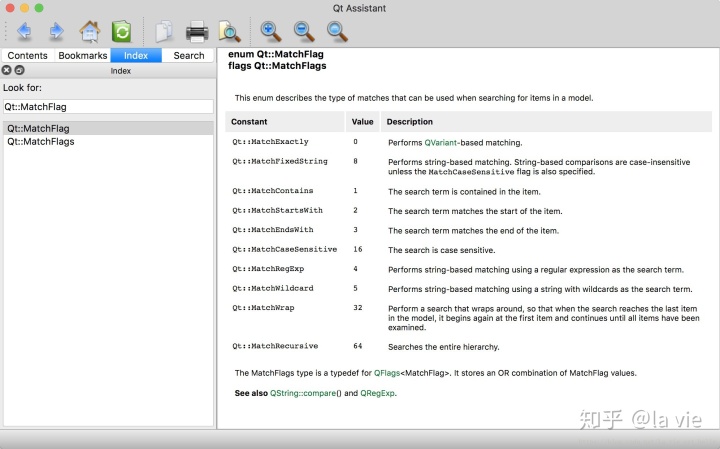This screenshot has height=449, width=720.
Task: Switch to the Bookmarks tab
Action: [83, 56]
